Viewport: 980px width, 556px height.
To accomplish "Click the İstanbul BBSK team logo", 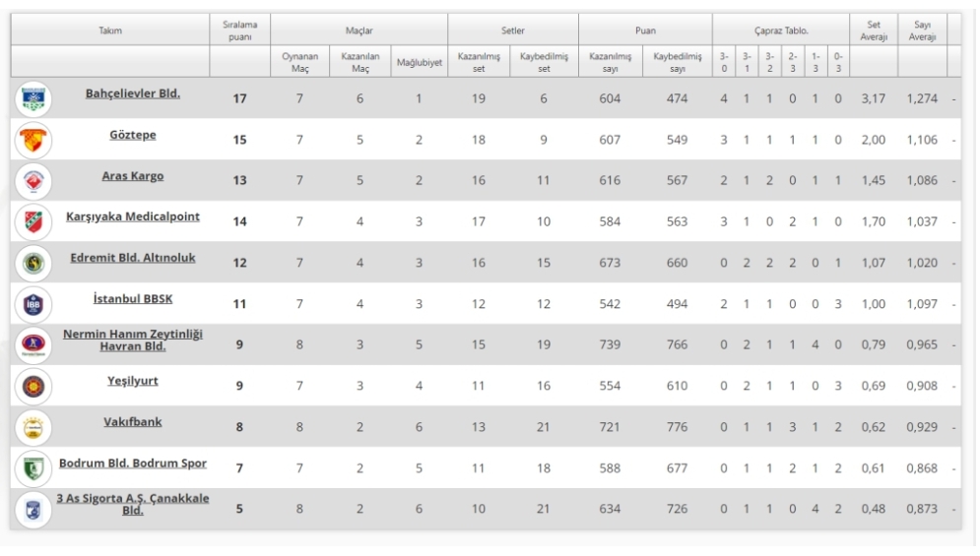I will click(33, 304).
